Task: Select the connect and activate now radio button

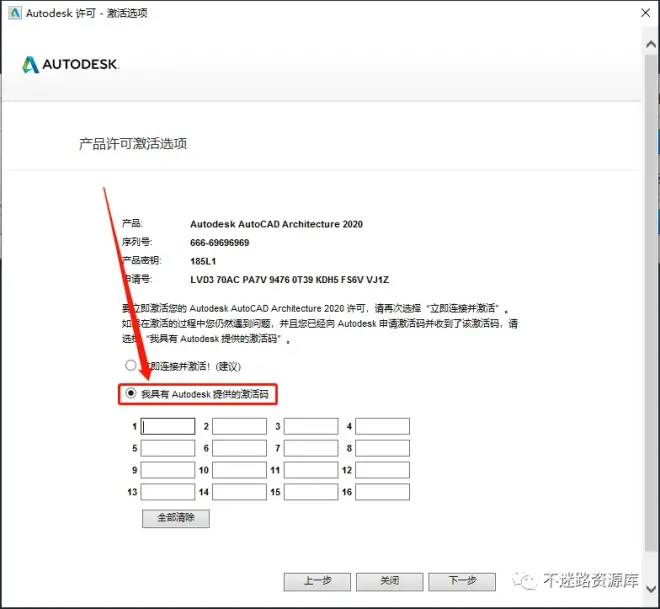Action: pos(130,365)
